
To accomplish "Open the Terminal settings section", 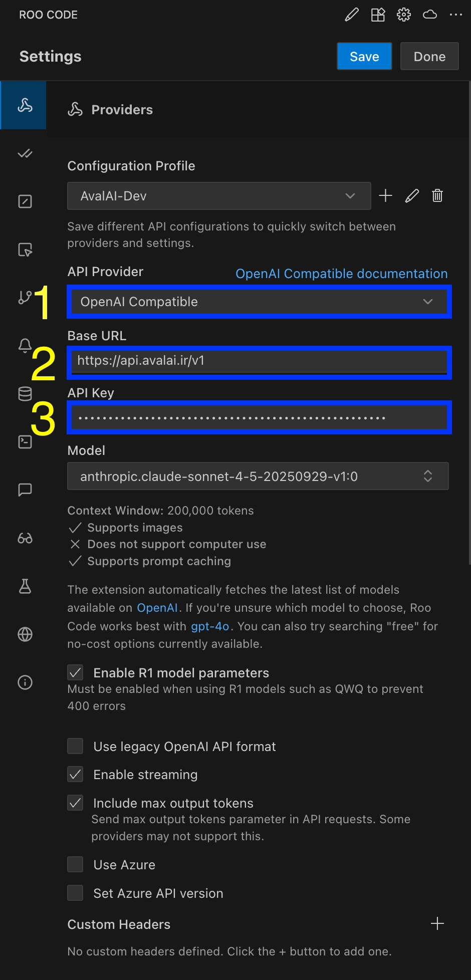I will coord(25,441).
